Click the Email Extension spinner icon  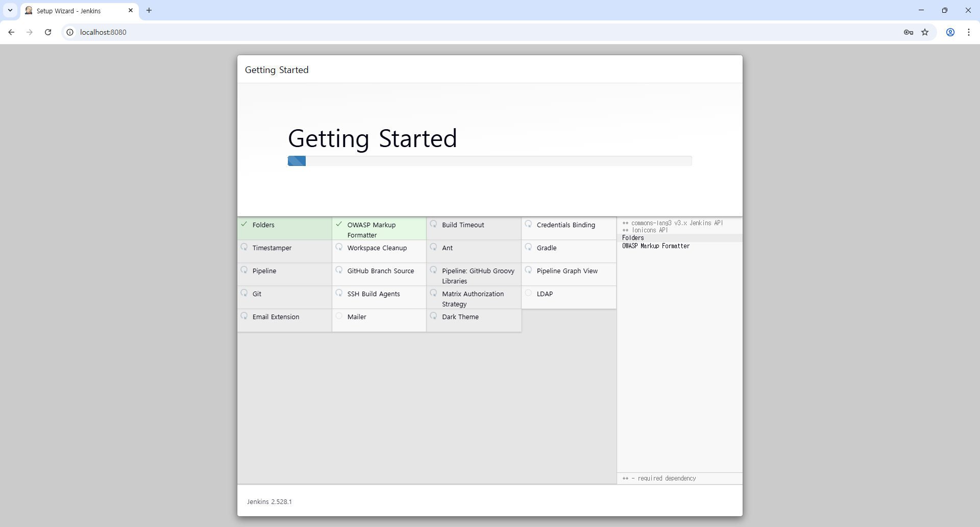(x=244, y=316)
